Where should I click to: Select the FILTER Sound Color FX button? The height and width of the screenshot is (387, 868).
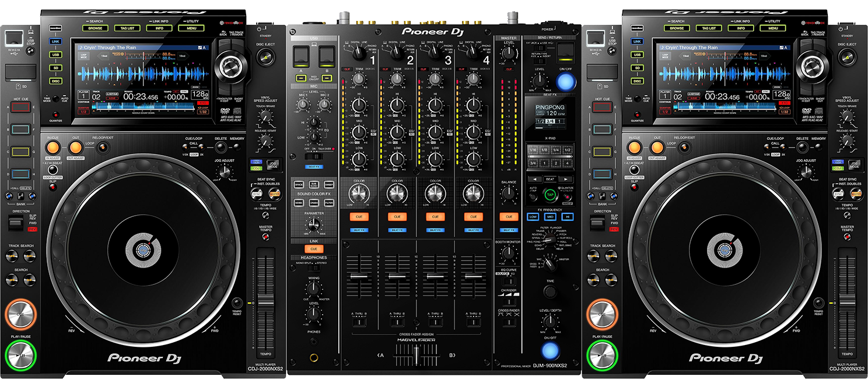click(x=330, y=202)
